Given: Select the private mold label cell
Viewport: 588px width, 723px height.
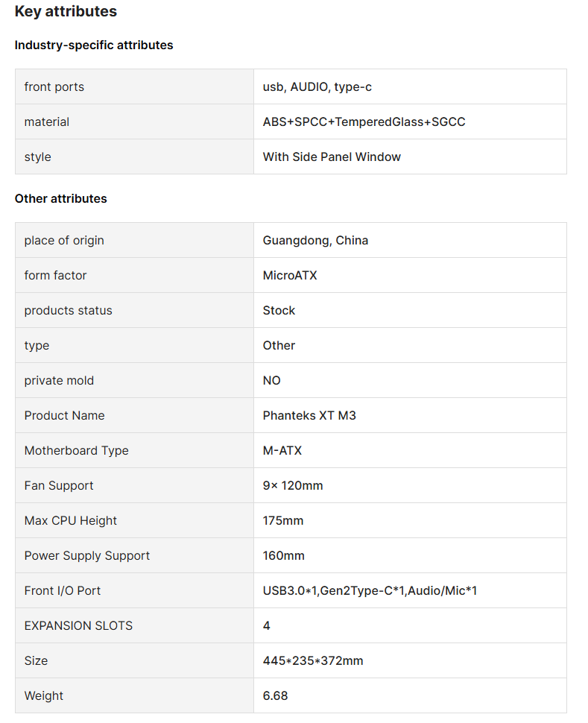Looking at the screenshot, I should (x=59, y=381).
